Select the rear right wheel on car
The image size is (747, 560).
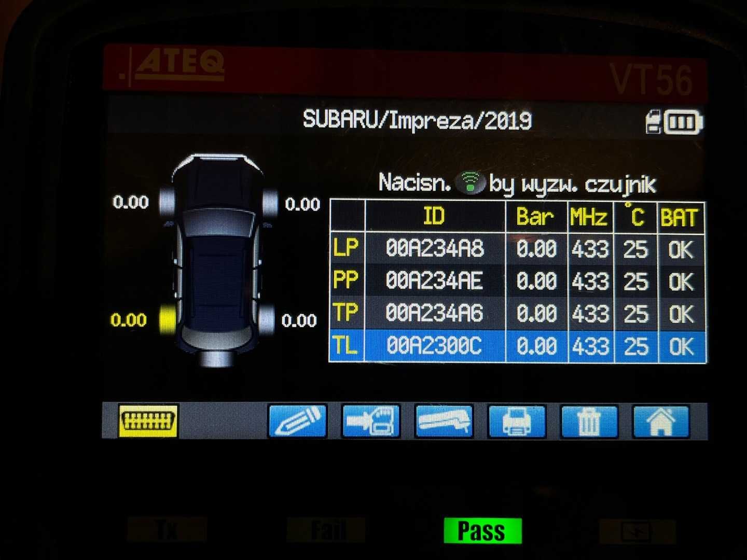pos(267,318)
